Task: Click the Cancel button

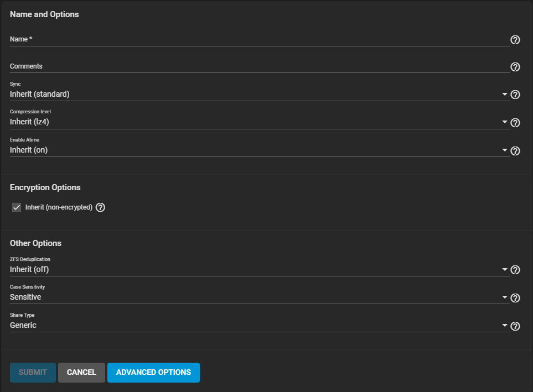Action: click(x=81, y=373)
